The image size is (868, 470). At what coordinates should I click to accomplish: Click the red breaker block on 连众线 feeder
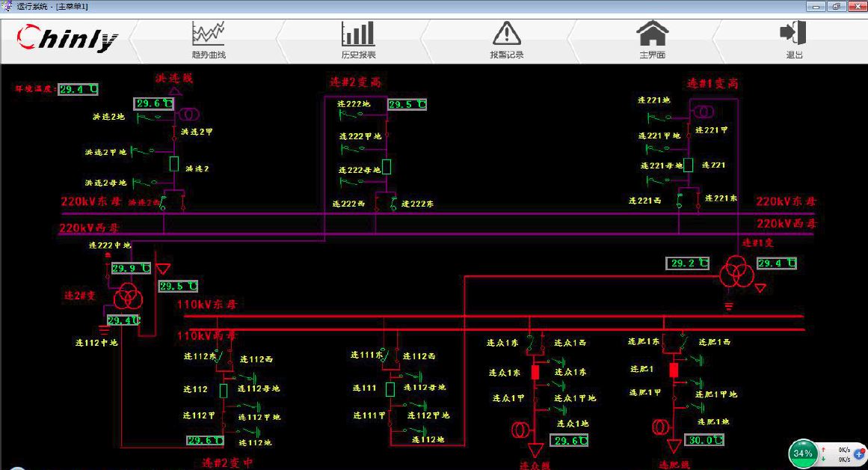pos(535,372)
